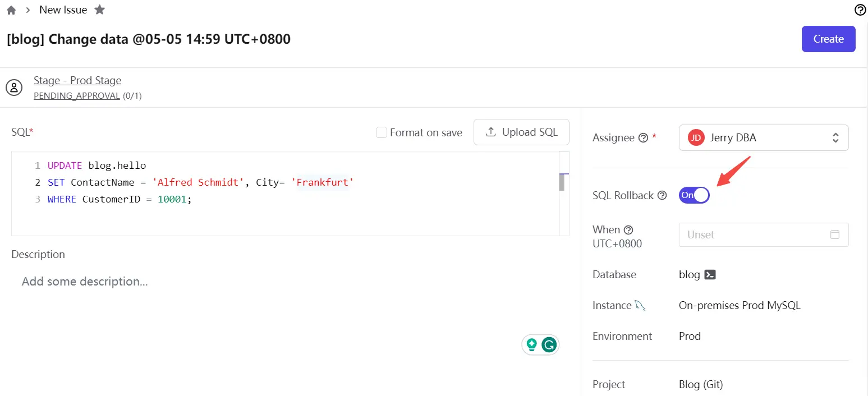
Task: Click New Issue breadcrumb item
Action: [63, 10]
